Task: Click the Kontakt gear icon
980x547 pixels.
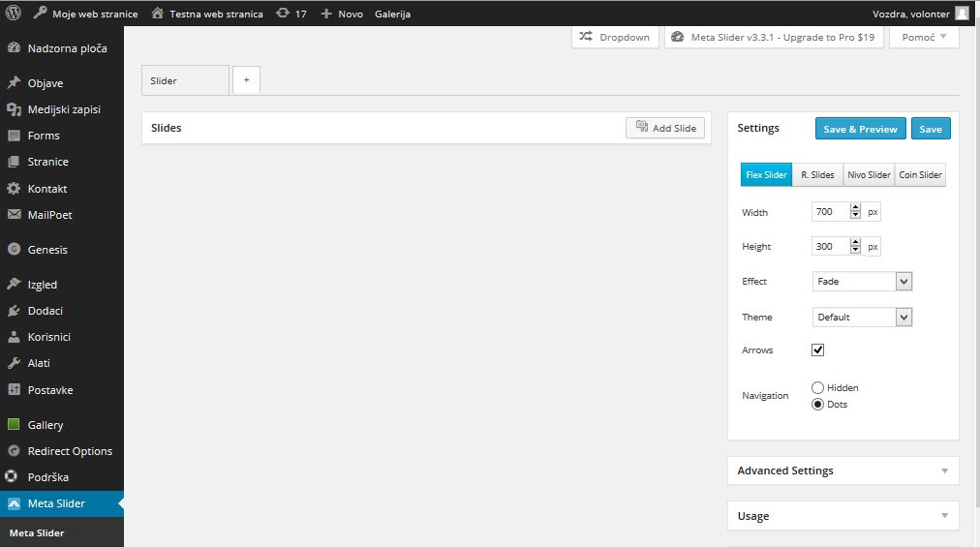Action: click(14, 188)
